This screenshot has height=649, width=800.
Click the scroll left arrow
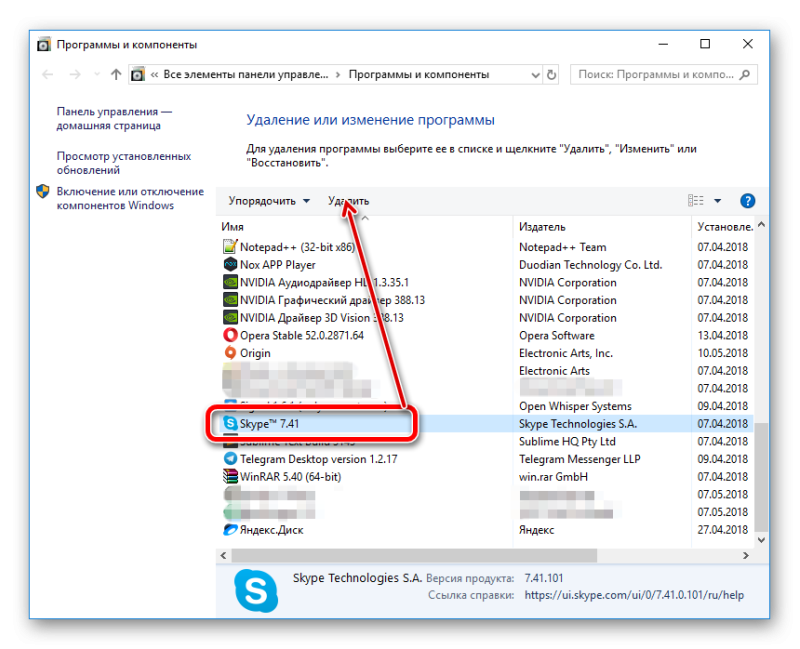click(x=223, y=555)
